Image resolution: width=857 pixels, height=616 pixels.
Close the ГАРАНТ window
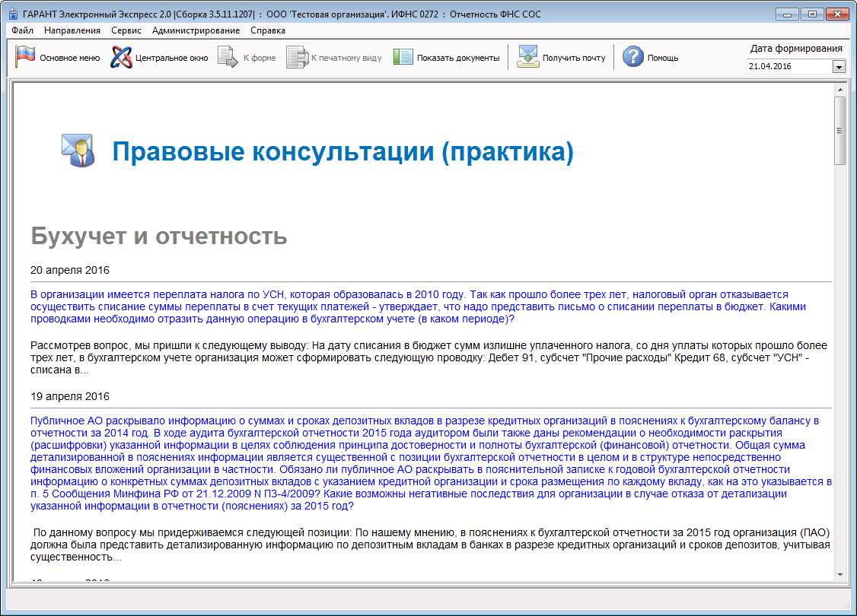[837, 14]
